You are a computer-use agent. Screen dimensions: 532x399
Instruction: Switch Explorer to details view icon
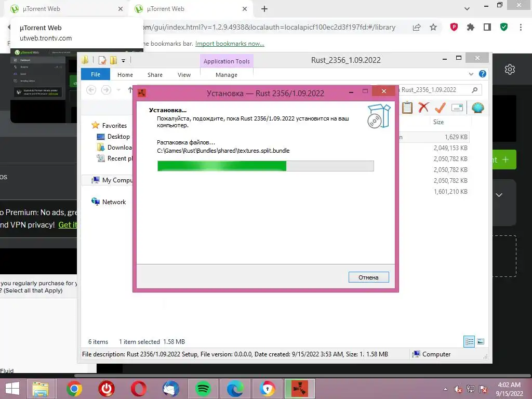[469, 341]
